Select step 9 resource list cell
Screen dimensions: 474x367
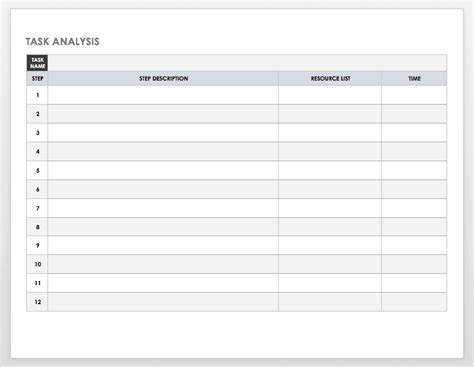click(330, 245)
